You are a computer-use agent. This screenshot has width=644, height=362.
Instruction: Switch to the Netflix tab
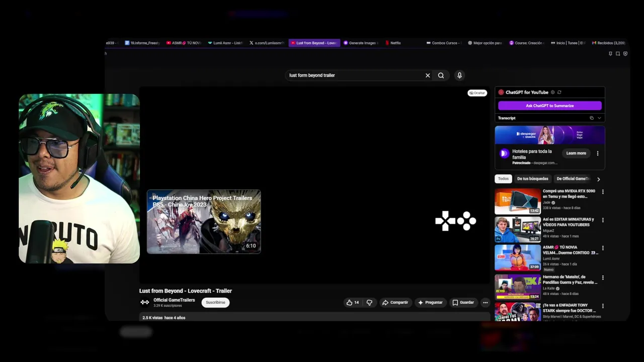coord(393,43)
